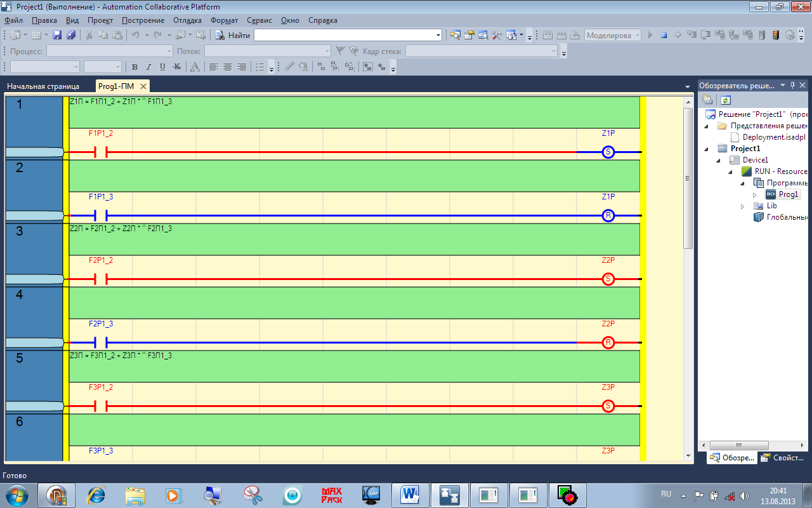The image size is (812, 508).
Task: Toggle Underline formatting
Action: (162, 67)
